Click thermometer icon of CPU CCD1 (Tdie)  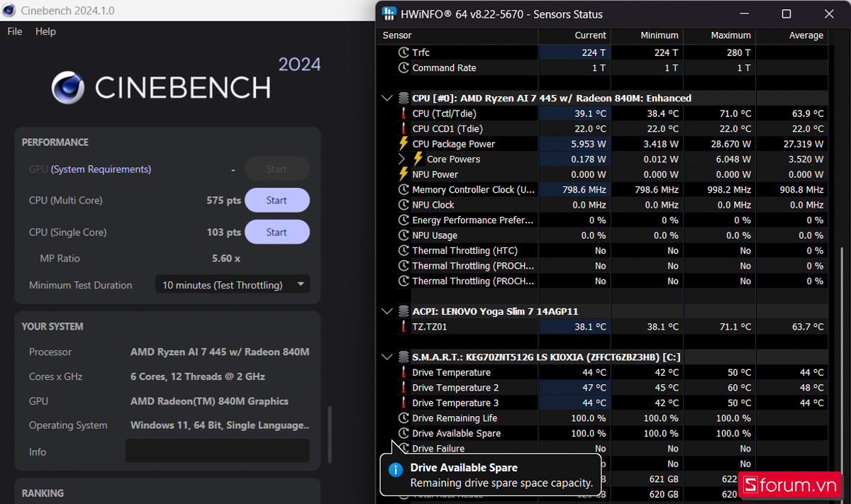pyautogui.click(x=404, y=129)
